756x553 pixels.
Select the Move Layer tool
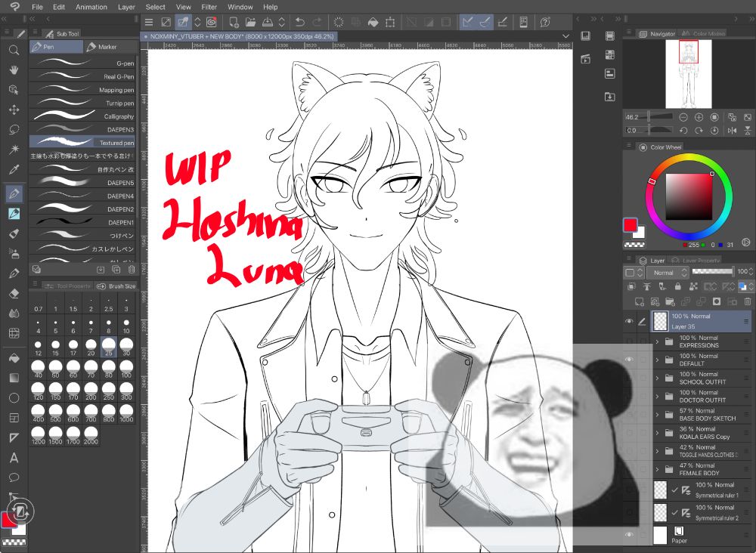pyautogui.click(x=14, y=110)
